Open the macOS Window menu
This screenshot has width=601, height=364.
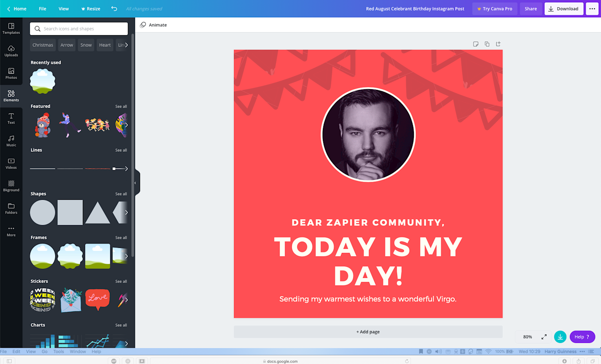click(78, 352)
